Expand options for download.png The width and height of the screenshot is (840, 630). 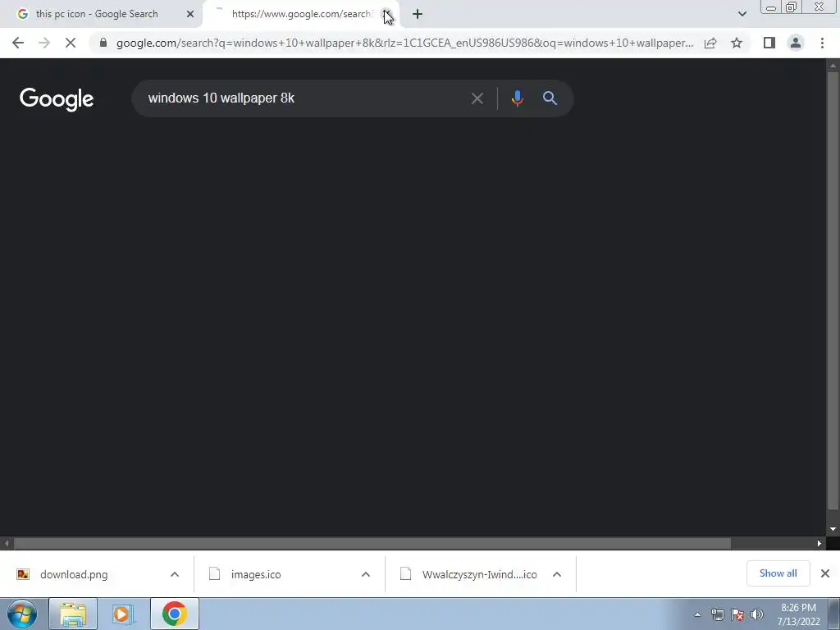coord(175,574)
